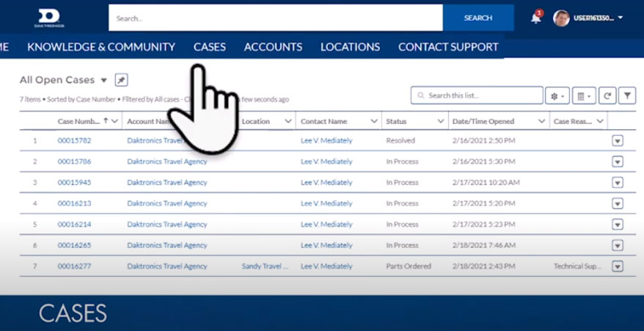Open Sandy Travel location link
Image resolution: width=644 pixels, height=331 pixels.
coord(265,266)
